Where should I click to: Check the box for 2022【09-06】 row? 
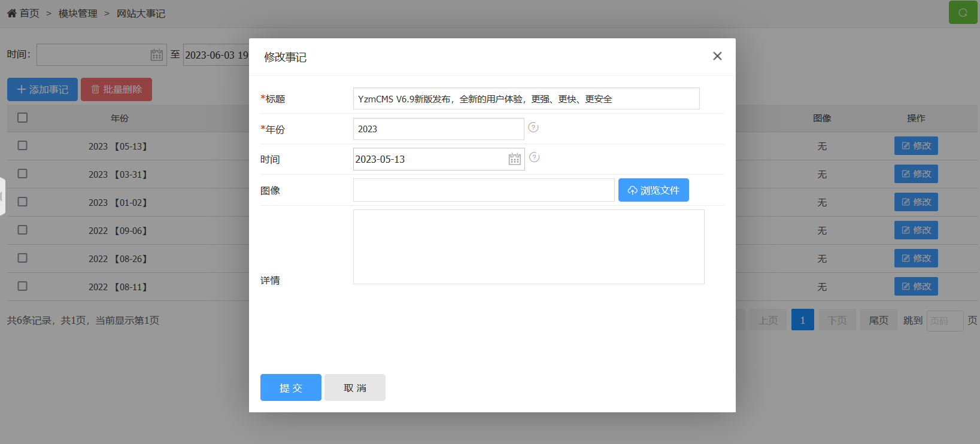tap(23, 230)
